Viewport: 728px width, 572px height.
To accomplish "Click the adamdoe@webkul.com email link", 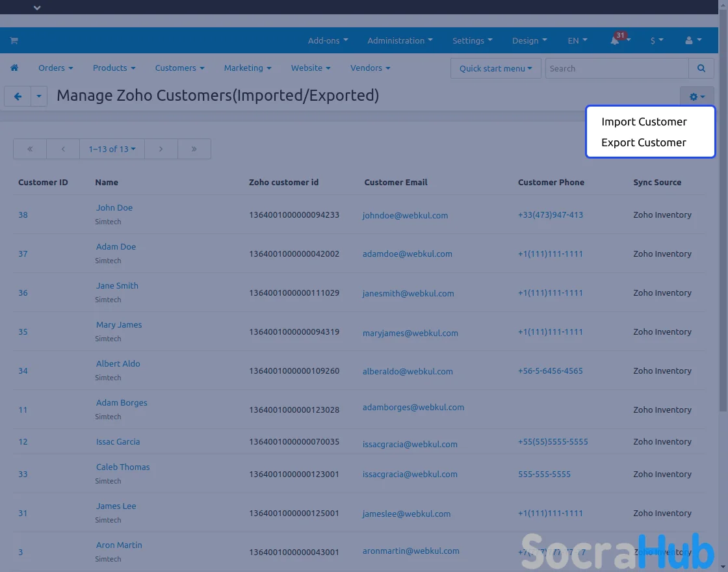I will pos(407,254).
